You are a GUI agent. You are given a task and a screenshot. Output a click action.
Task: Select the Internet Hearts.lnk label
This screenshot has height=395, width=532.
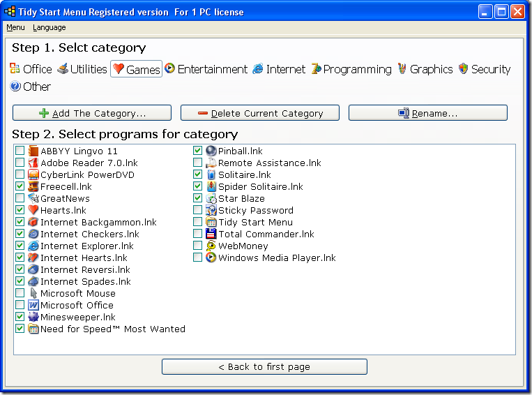84,258
